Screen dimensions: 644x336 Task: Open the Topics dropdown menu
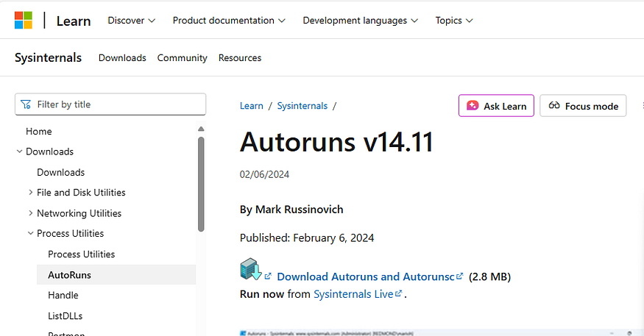tap(454, 21)
